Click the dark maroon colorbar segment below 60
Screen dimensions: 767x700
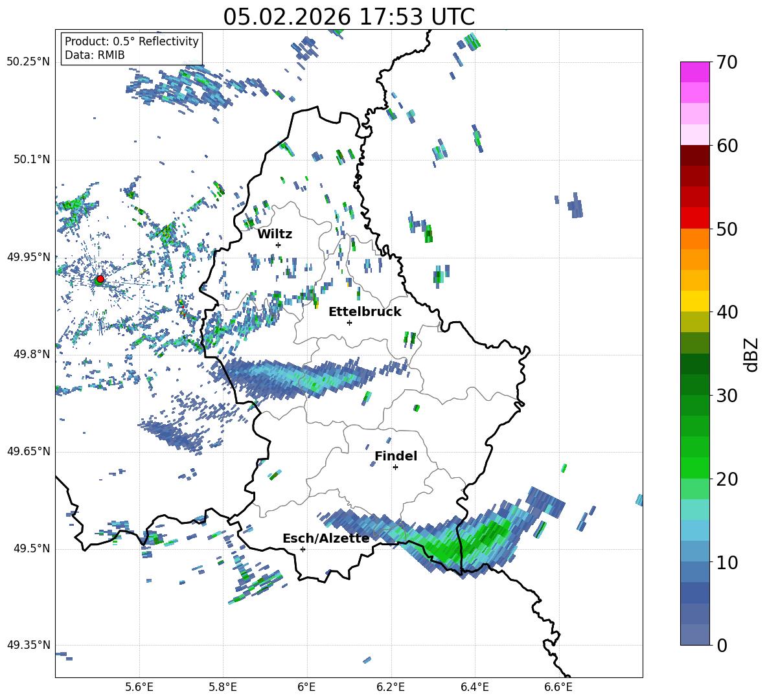(694, 155)
